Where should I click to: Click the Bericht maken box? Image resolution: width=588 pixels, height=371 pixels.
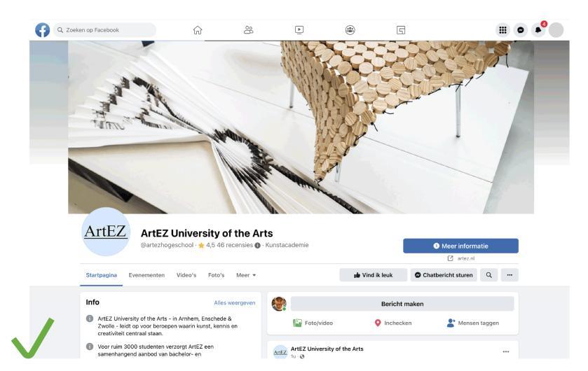[402, 304]
